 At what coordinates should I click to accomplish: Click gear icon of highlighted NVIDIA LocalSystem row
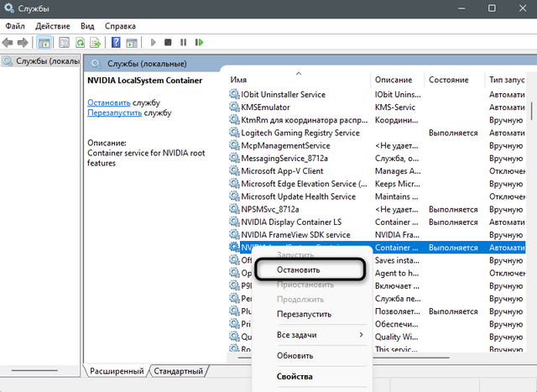click(234, 247)
